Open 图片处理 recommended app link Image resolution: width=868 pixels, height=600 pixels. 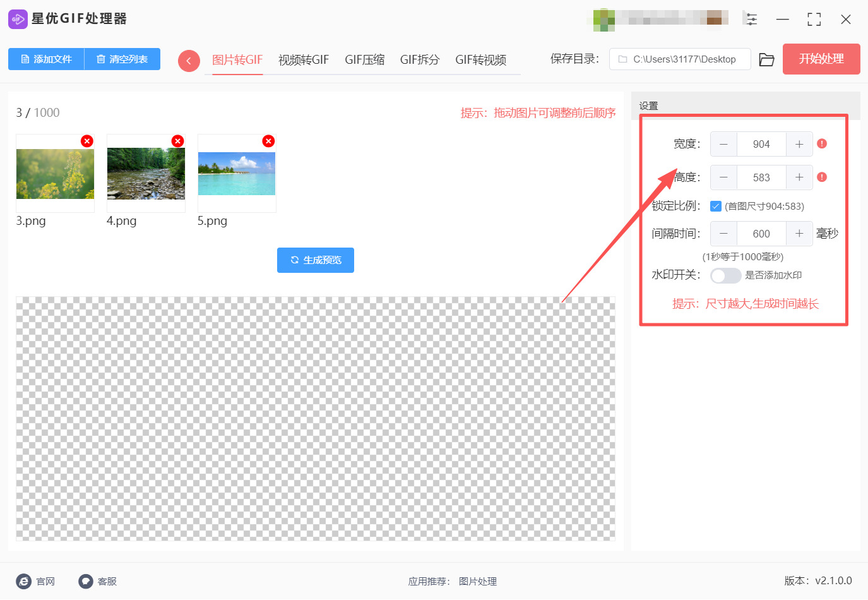478,582
